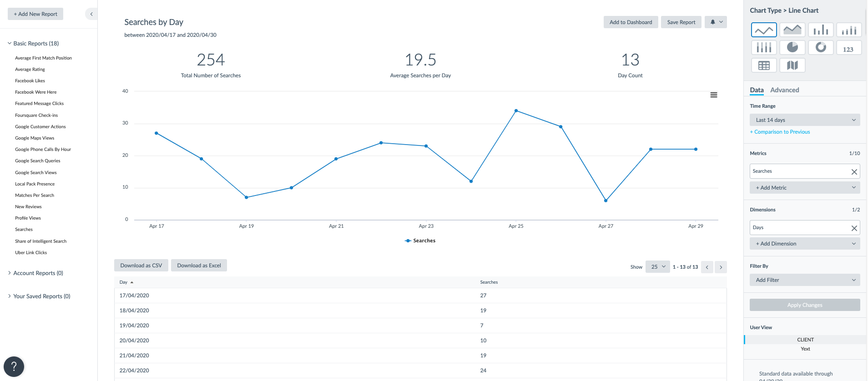The image size is (868, 381).
Task: Remove the Days dimension with X
Action: (854, 228)
